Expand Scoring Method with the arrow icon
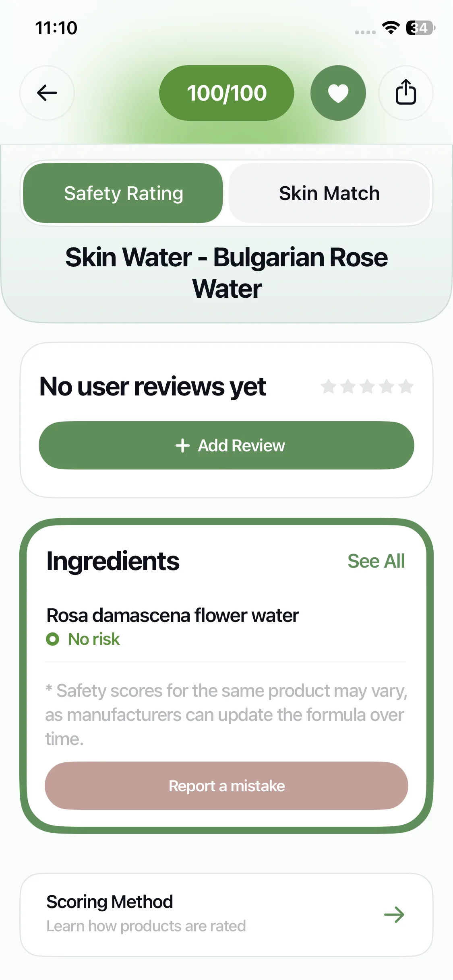 pos(394,914)
